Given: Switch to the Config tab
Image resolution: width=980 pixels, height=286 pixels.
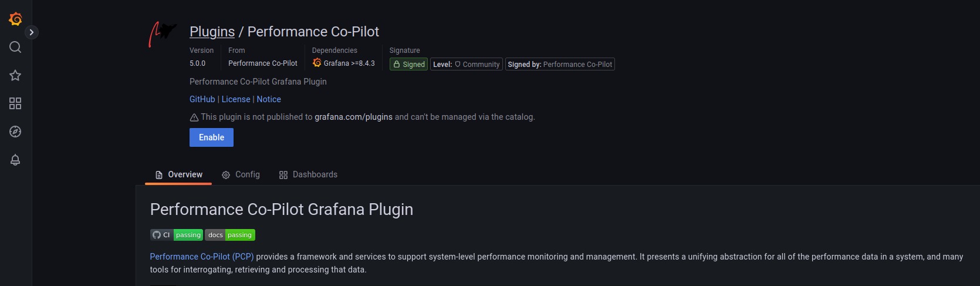Looking at the screenshot, I should tap(241, 174).
